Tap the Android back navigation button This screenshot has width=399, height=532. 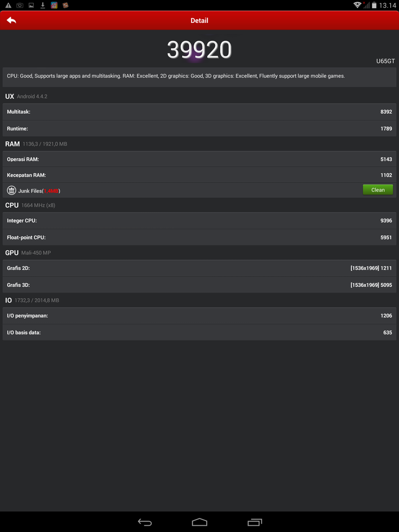coord(144,522)
